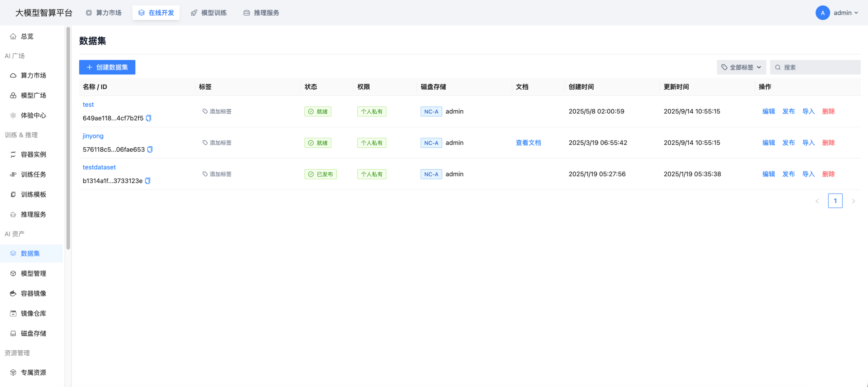Add tag to jinyong dataset

(217, 143)
